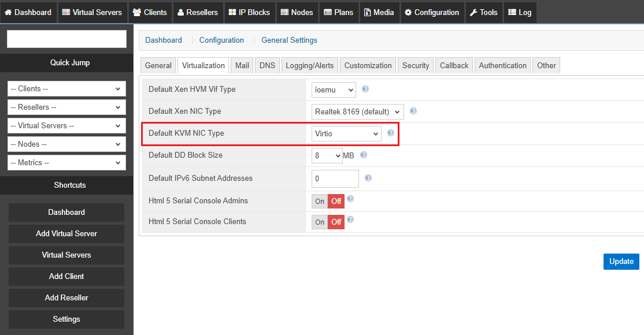The image size is (644, 335).
Task: Switch Html 5 Serial Console Clients to On
Action: point(320,222)
